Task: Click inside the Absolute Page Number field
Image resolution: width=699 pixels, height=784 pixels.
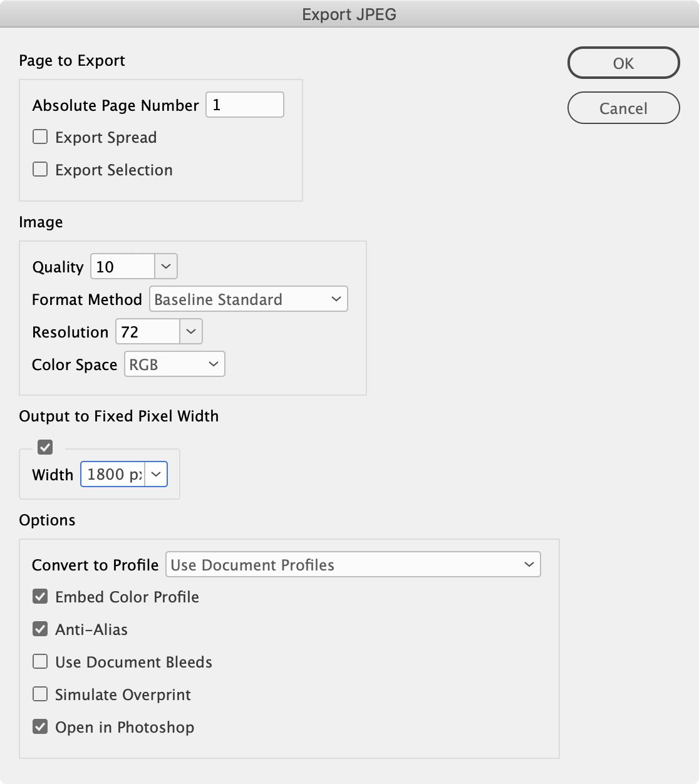Action: (x=244, y=105)
